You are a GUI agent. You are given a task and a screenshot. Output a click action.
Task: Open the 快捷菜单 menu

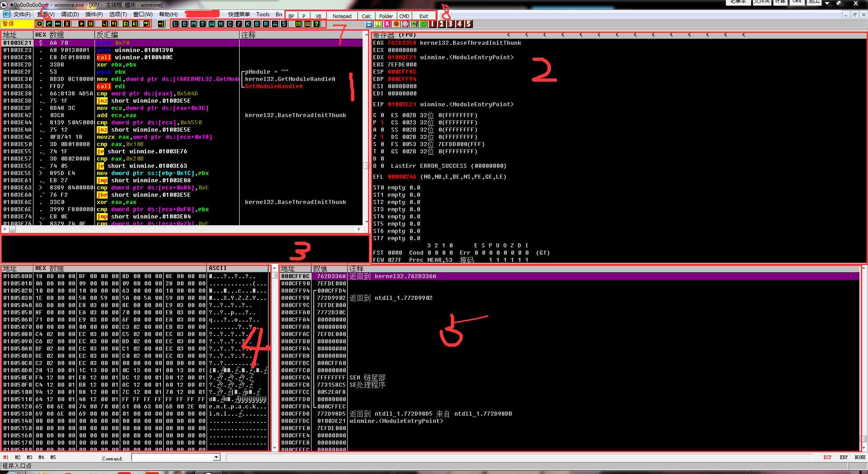[x=239, y=14]
